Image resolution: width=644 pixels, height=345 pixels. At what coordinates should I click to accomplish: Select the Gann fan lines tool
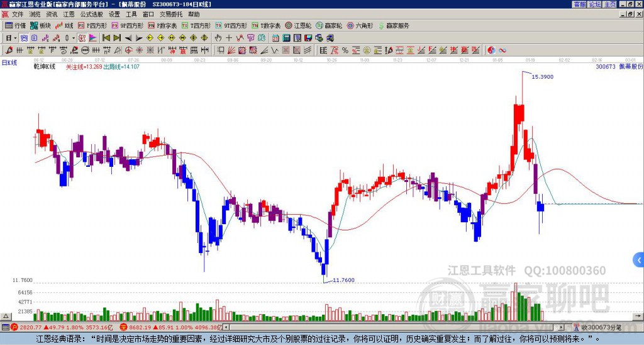[x=231, y=50]
